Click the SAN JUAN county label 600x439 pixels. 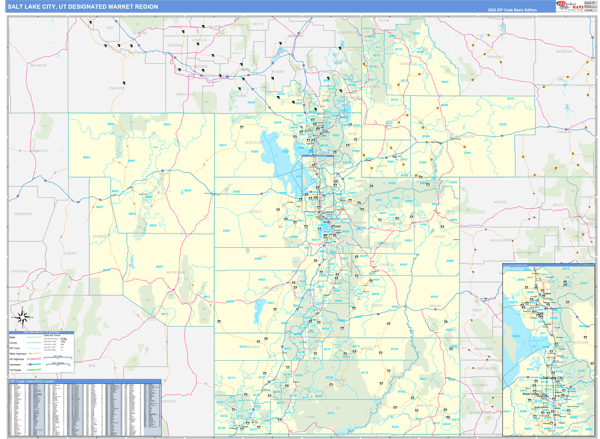425,405
